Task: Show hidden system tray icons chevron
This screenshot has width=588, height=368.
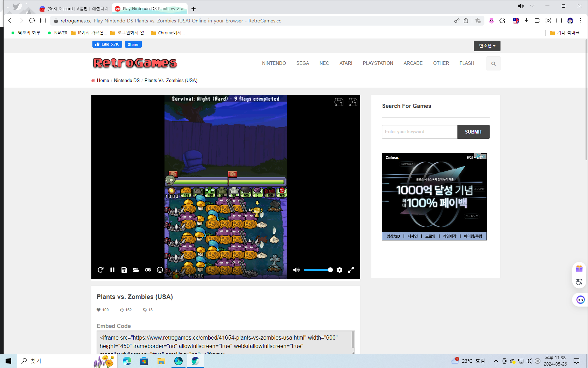Action: pos(496,361)
